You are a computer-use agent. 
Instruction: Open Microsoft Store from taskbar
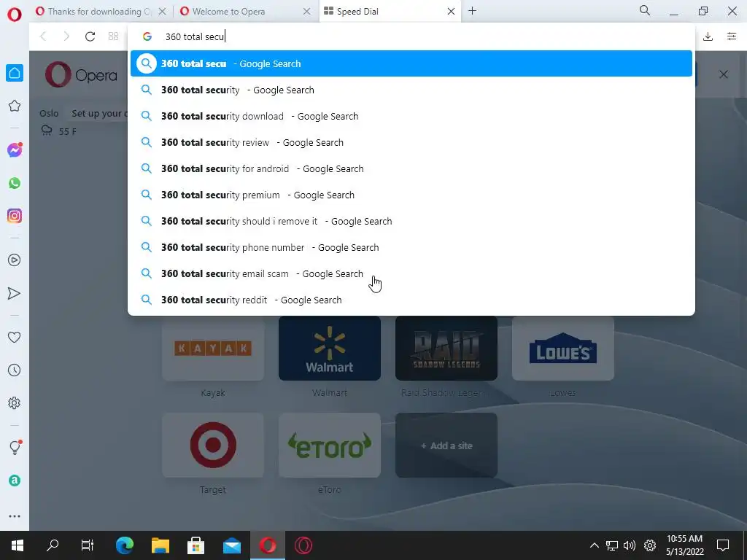point(196,545)
